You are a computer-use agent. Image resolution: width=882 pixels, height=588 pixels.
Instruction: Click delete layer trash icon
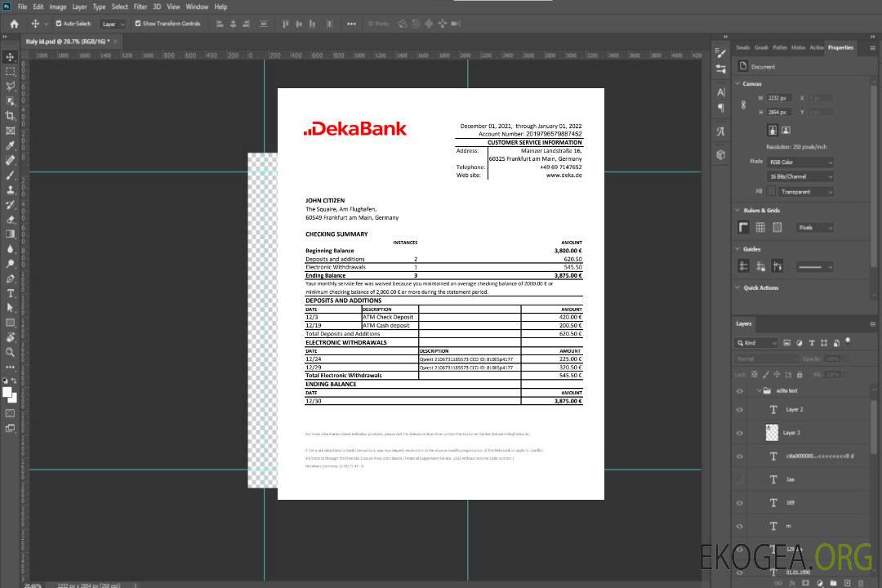click(861, 583)
